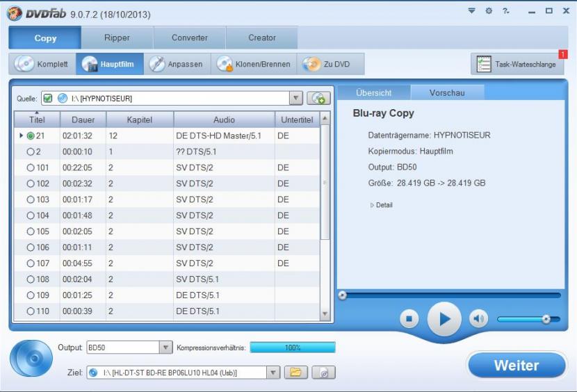The height and width of the screenshot is (392, 577).
Task: Click the Weiter button
Action: pos(516,366)
